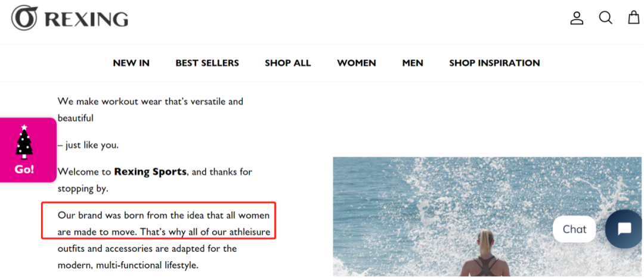
Task: Click the search magnifier icon
Action: click(605, 18)
